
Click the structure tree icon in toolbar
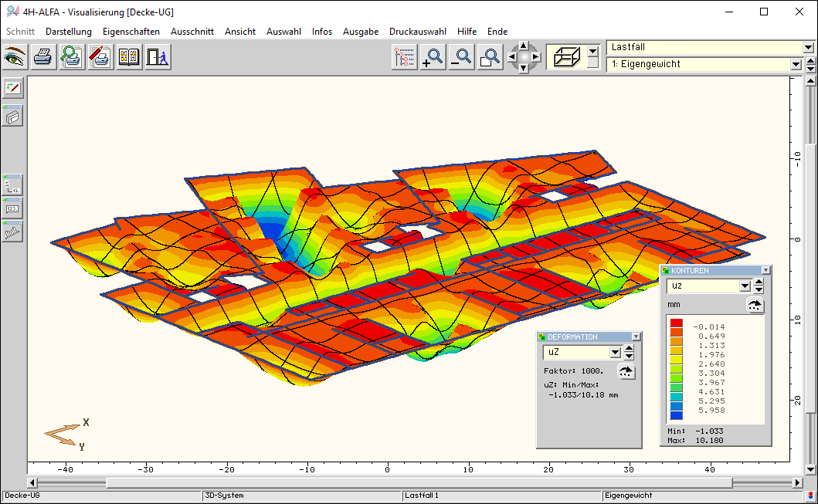[404, 57]
